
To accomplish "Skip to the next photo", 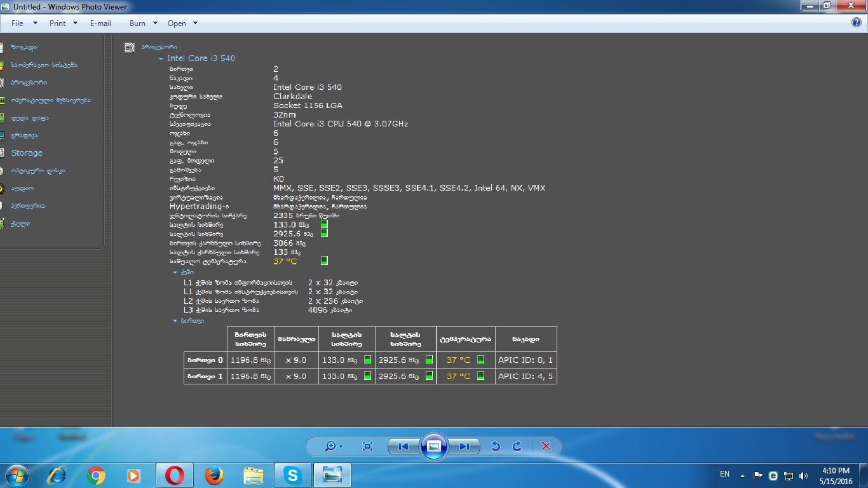I will (465, 447).
